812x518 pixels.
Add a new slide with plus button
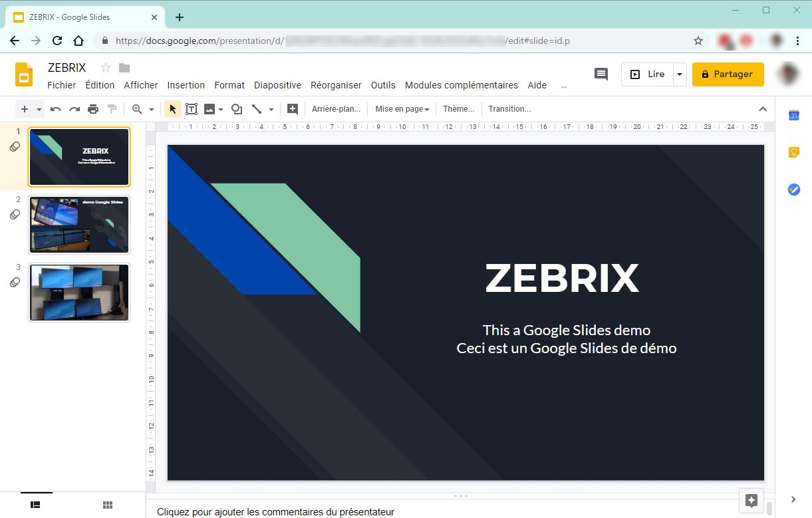(25, 109)
